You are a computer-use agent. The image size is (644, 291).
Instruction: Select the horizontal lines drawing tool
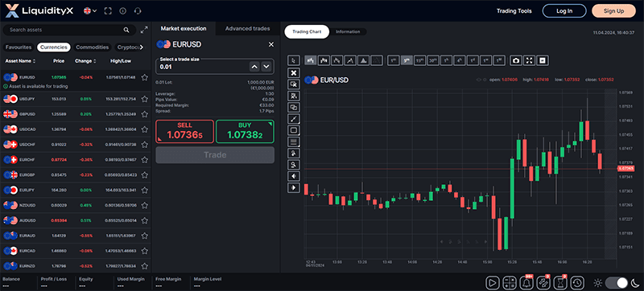[293, 141]
